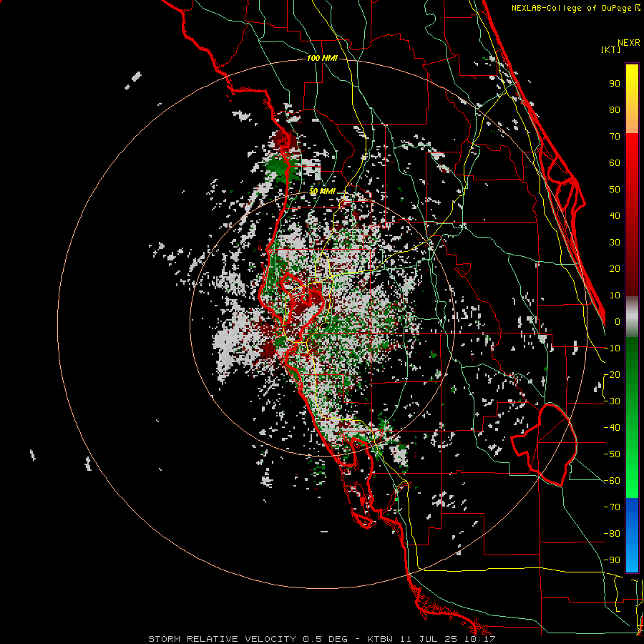Select the 50 NMI range ring label
Image resolution: width=644 pixels, height=644 pixels.
(322, 191)
